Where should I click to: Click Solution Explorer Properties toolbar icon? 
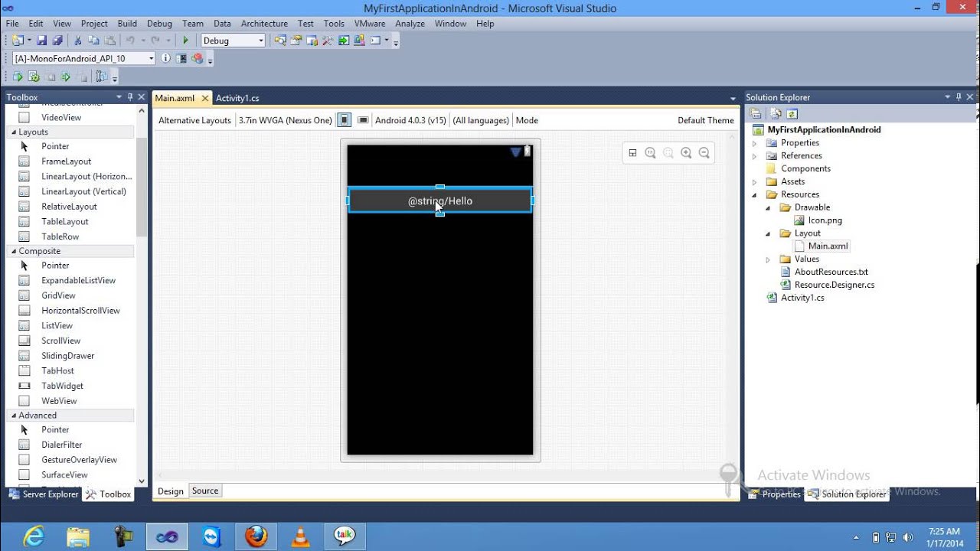[x=756, y=113]
